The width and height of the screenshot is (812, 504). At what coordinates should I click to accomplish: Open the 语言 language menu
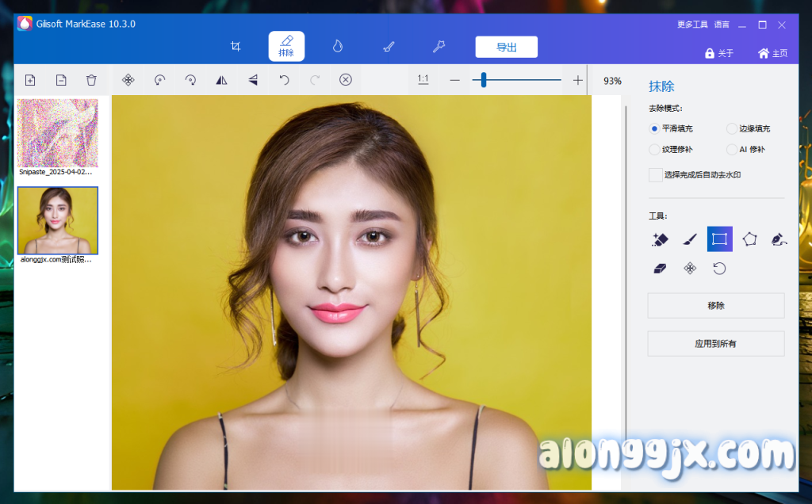(722, 25)
